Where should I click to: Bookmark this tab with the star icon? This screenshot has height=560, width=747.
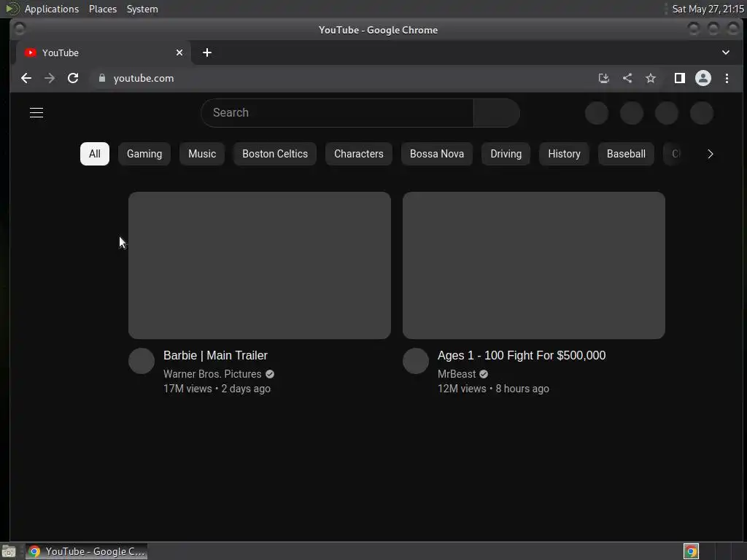(x=650, y=78)
